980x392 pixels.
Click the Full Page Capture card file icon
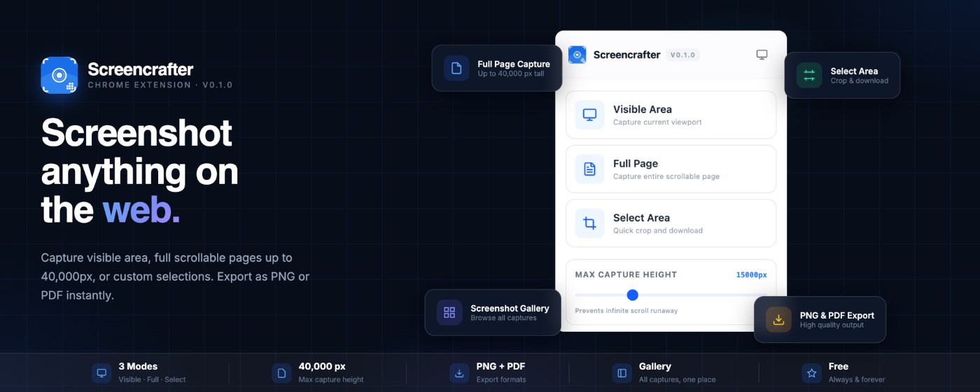[x=456, y=68]
